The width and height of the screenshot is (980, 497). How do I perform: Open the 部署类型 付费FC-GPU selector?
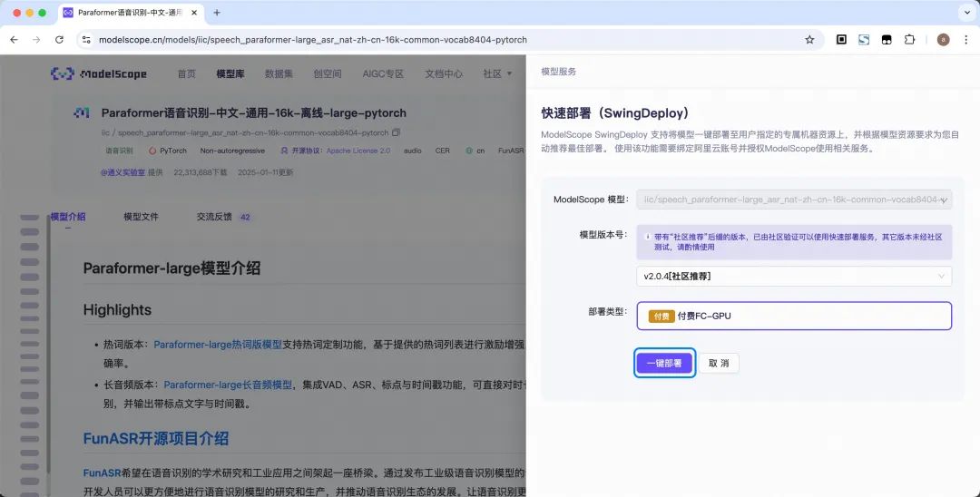tap(794, 316)
